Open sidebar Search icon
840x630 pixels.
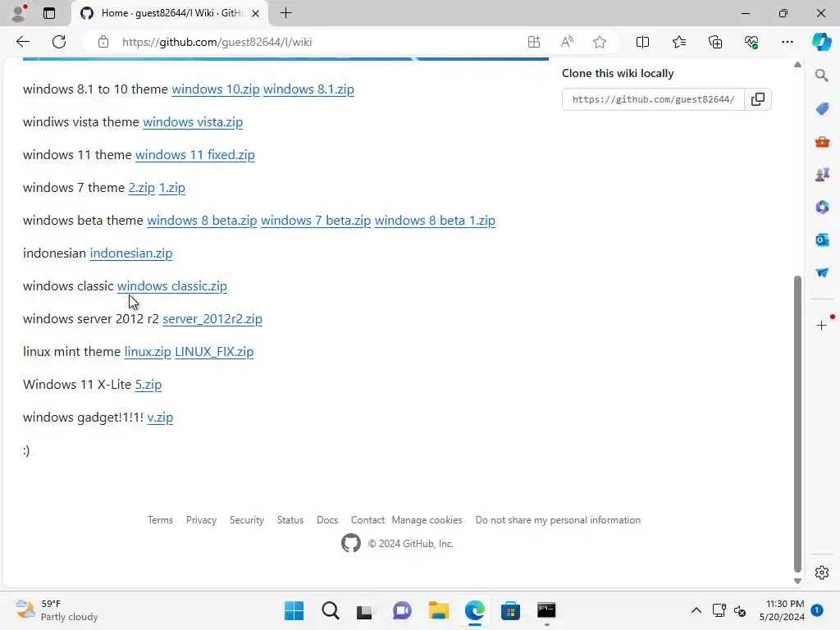pos(822,75)
